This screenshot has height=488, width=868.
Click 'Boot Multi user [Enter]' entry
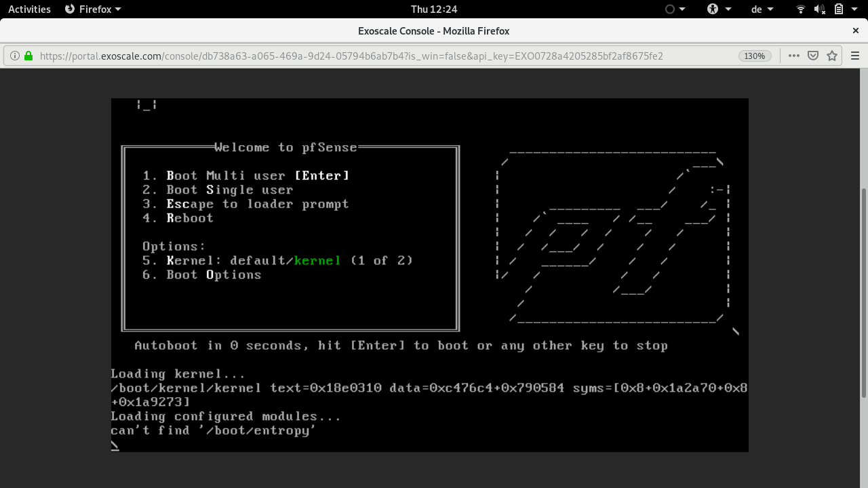(x=246, y=176)
